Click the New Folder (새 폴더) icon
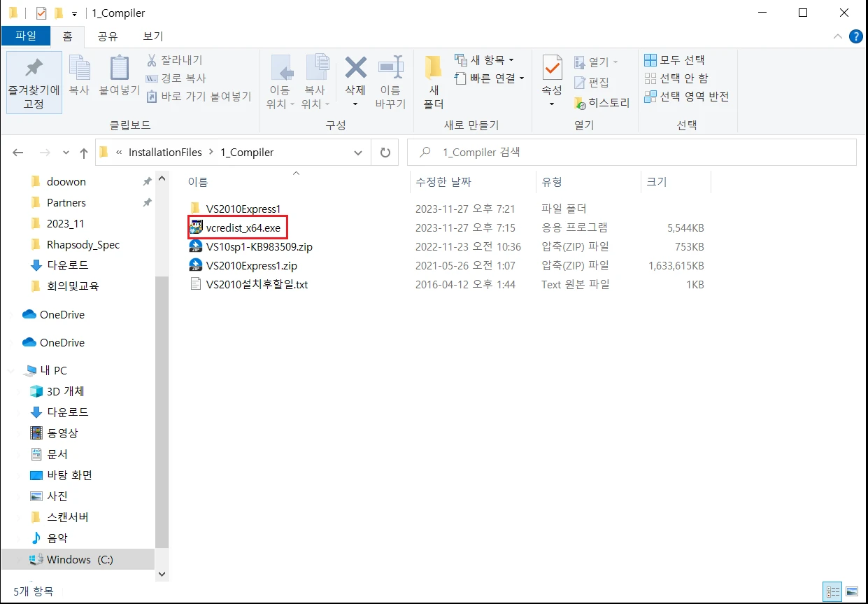868x604 pixels. pyautogui.click(x=434, y=69)
